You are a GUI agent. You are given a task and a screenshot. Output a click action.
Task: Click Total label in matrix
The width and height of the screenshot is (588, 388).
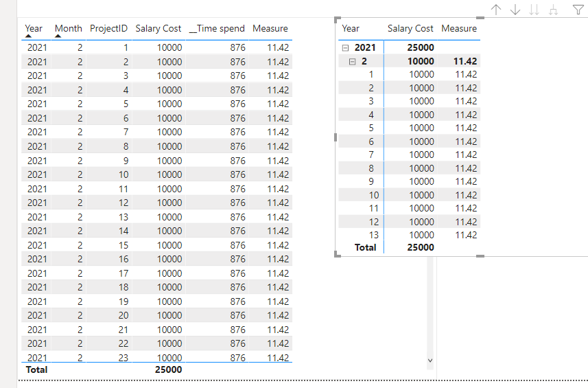[365, 247]
